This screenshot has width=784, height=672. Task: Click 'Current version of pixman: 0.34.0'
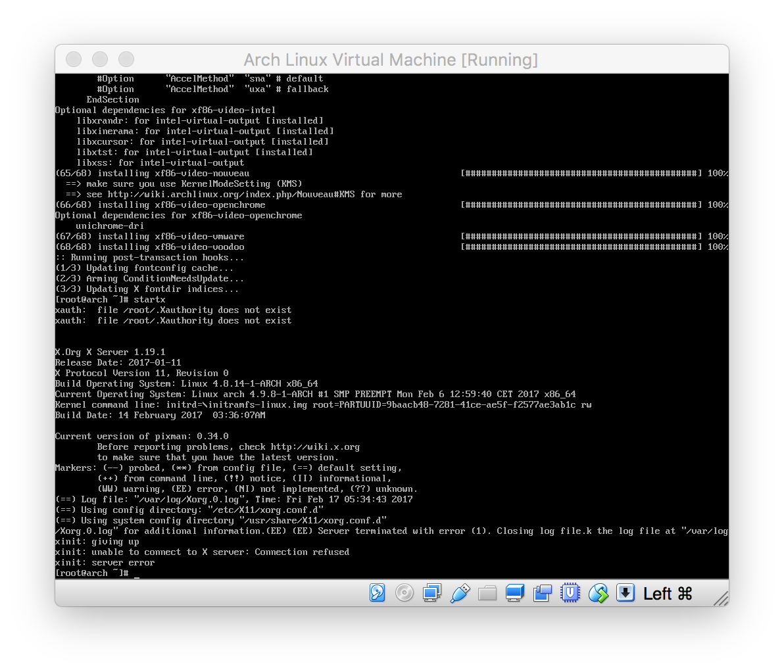(141, 437)
